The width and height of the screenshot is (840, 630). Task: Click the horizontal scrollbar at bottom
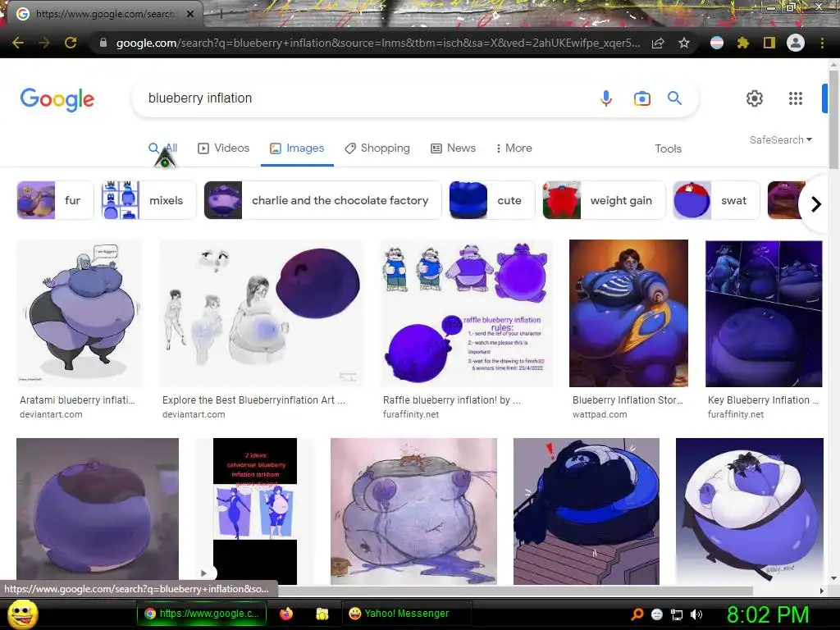coord(514,591)
